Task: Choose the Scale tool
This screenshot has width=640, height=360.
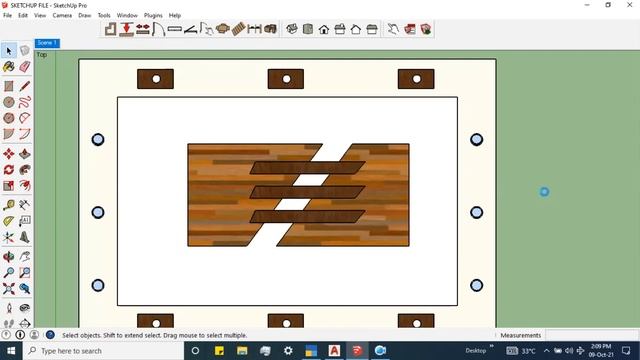Action: point(9,186)
